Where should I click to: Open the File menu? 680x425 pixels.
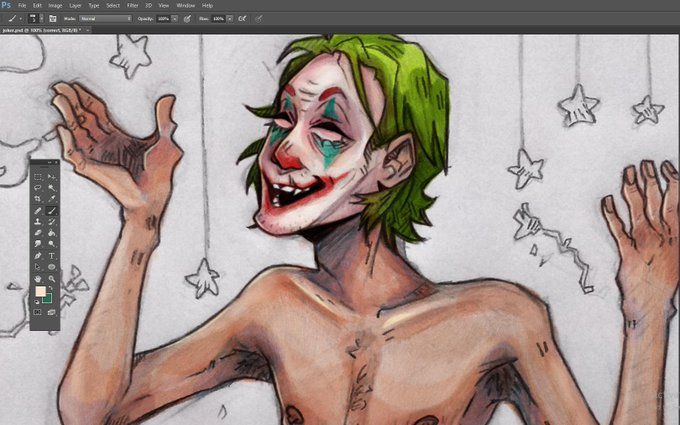(x=22, y=6)
